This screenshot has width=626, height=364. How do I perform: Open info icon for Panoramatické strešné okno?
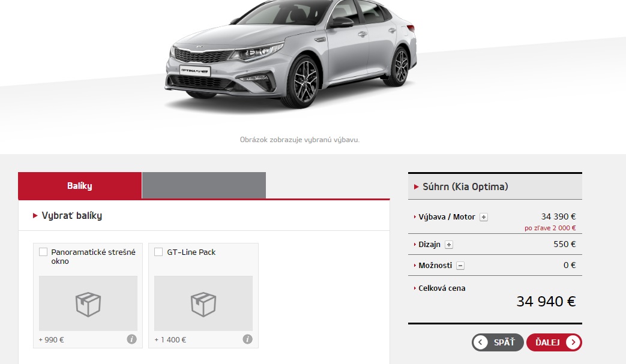pyautogui.click(x=132, y=339)
